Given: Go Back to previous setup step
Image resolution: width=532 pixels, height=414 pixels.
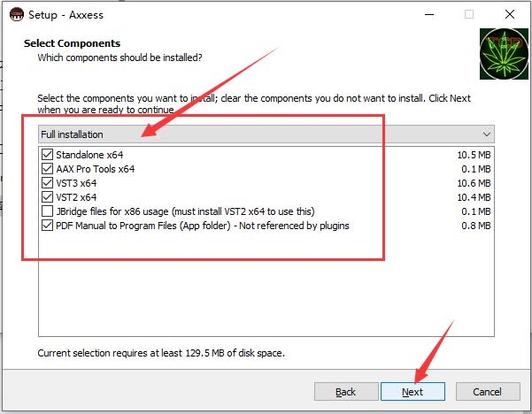Looking at the screenshot, I should click(346, 392).
